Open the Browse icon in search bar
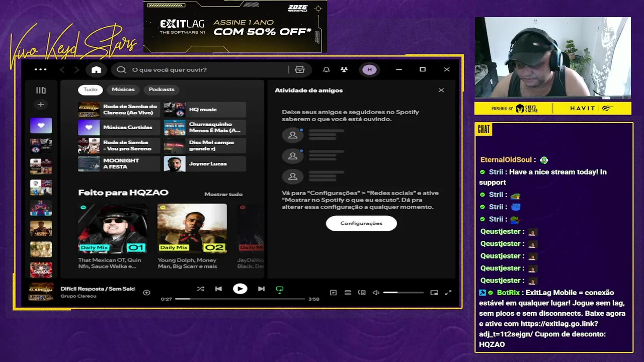 click(300, 69)
